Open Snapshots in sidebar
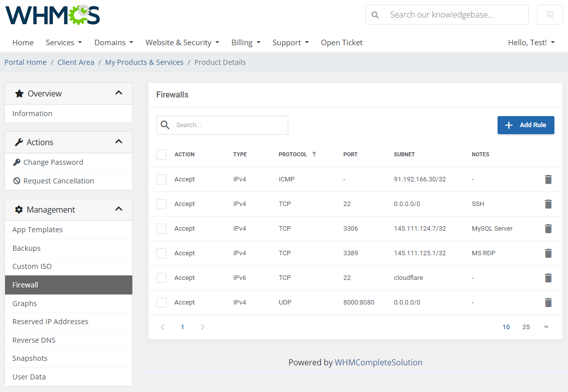 [68, 358]
